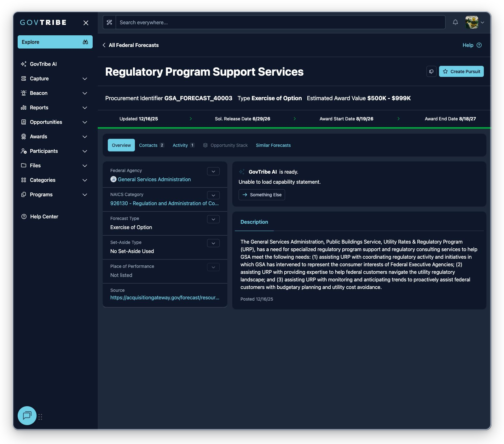
Task: Expand the Beacon menu chevron
Action: click(85, 93)
